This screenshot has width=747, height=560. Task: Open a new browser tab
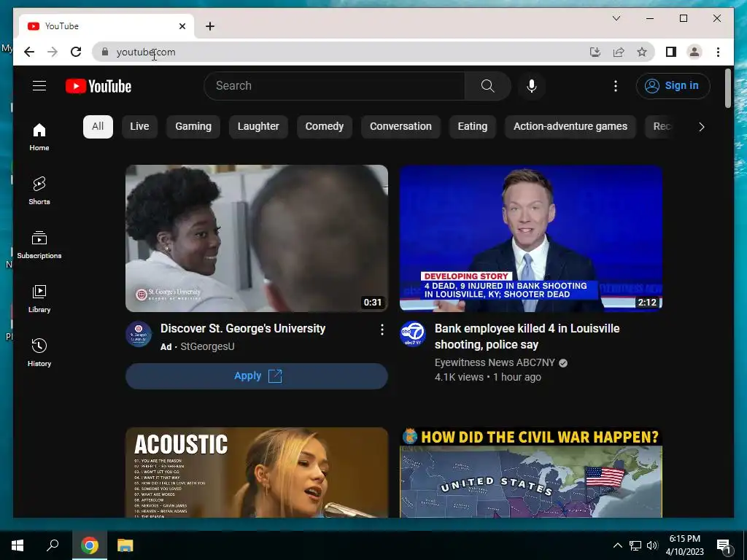click(x=210, y=26)
